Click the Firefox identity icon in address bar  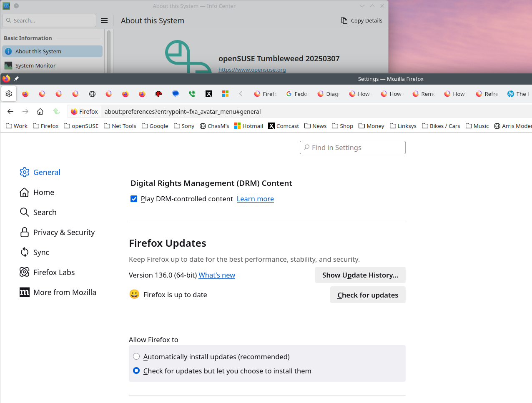[84, 111]
